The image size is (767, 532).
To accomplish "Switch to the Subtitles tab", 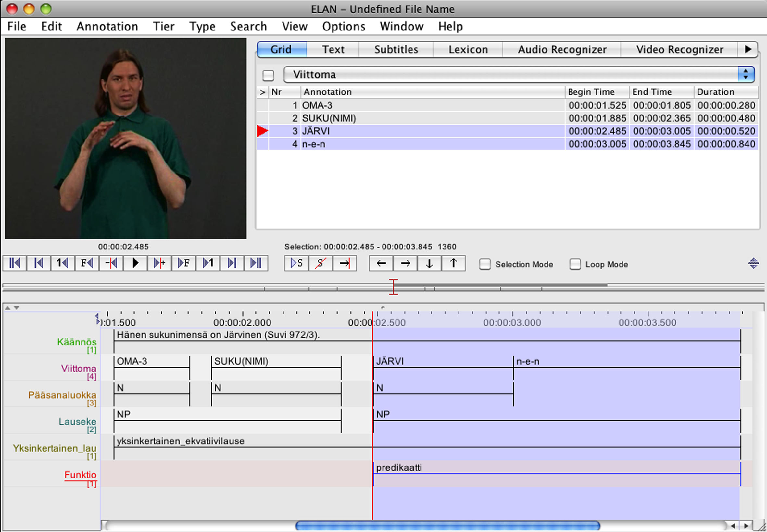I will [396, 50].
